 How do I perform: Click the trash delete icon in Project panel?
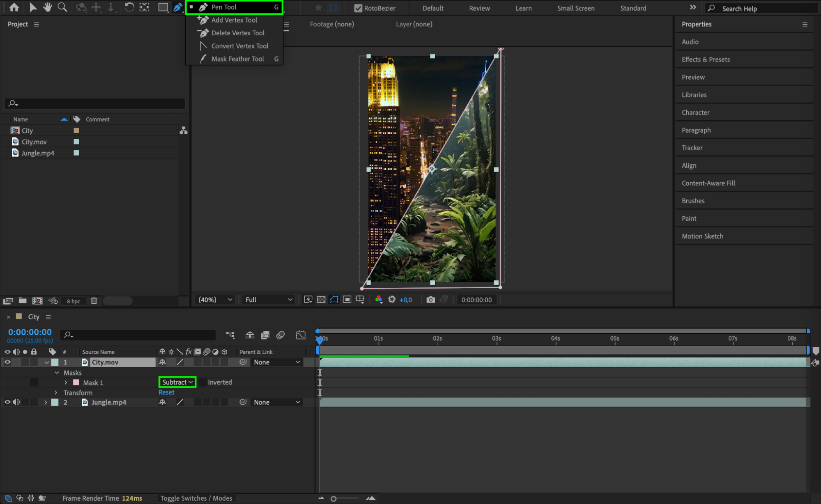coord(94,301)
